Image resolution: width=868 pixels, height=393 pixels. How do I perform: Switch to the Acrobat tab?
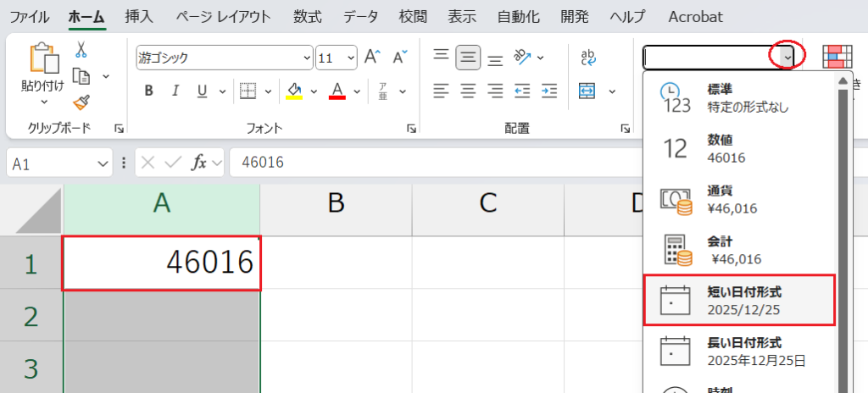click(696, 17)
